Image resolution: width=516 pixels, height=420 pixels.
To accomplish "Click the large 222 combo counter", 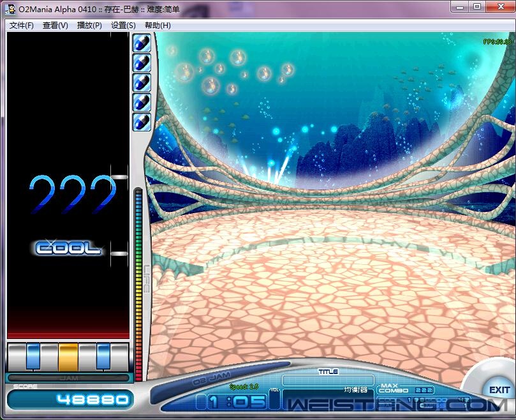I will coord(73,195).
